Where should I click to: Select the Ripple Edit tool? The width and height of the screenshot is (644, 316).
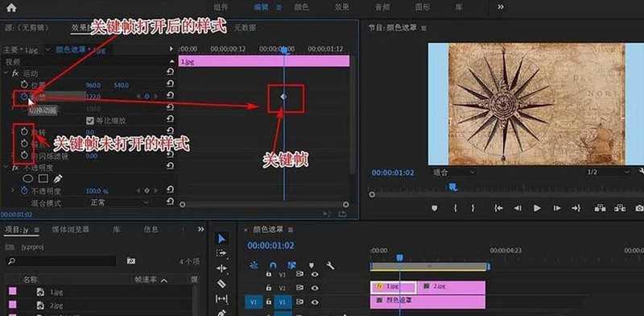221,268
